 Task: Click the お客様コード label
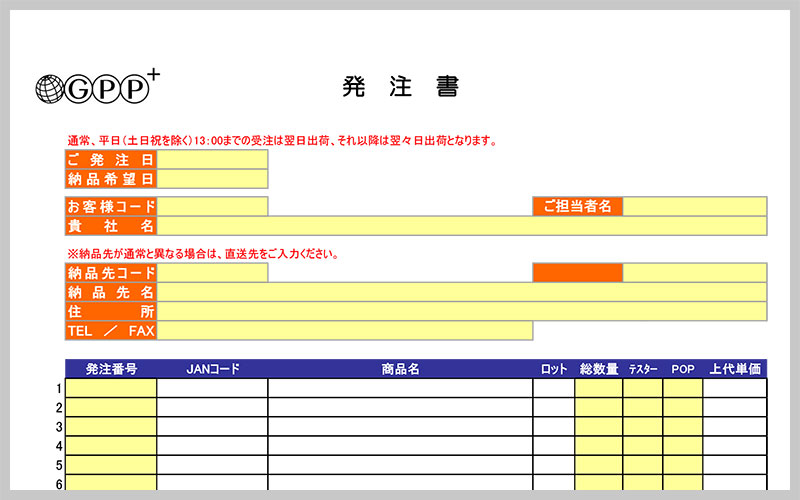(x=111, y=206)
